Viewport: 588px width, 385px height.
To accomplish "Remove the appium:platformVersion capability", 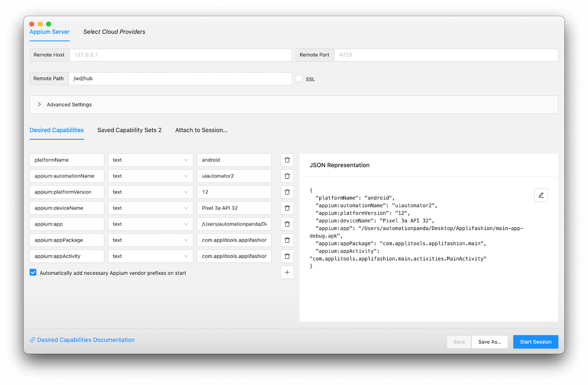I will tap(287, 192).
